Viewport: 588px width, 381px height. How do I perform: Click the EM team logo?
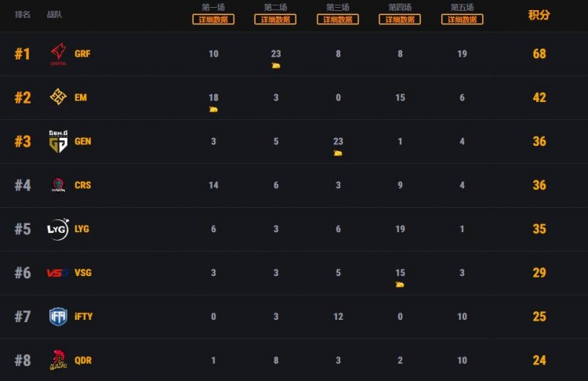click(58, 97)
